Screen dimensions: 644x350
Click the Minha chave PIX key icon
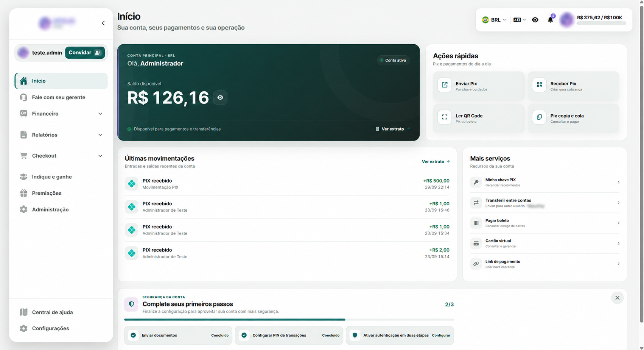pyautogui.click(x=476, y=182)
